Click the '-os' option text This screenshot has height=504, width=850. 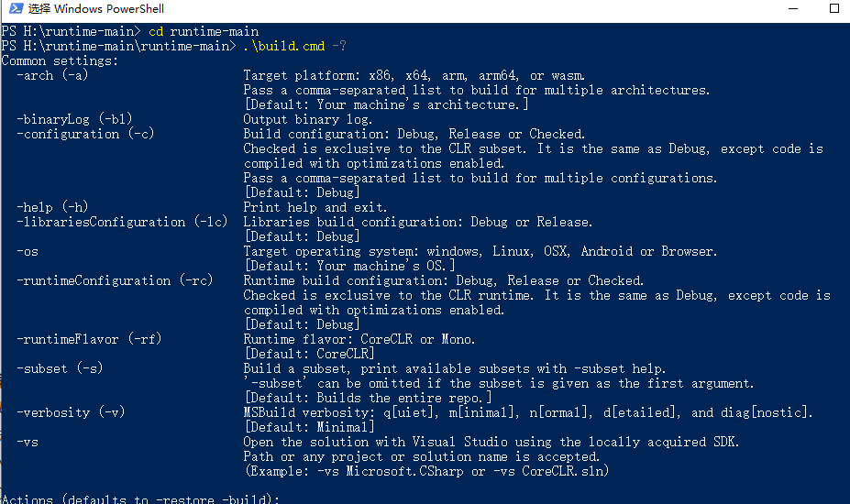(28, 251)
